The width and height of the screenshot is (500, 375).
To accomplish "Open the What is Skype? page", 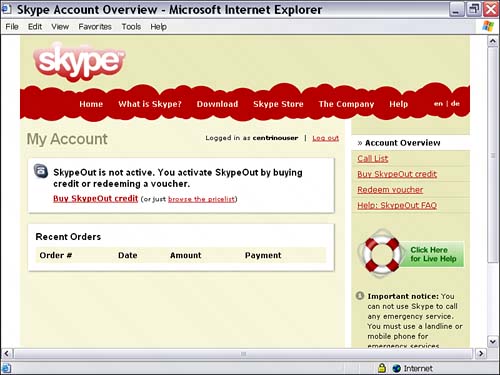I will 150,104.
